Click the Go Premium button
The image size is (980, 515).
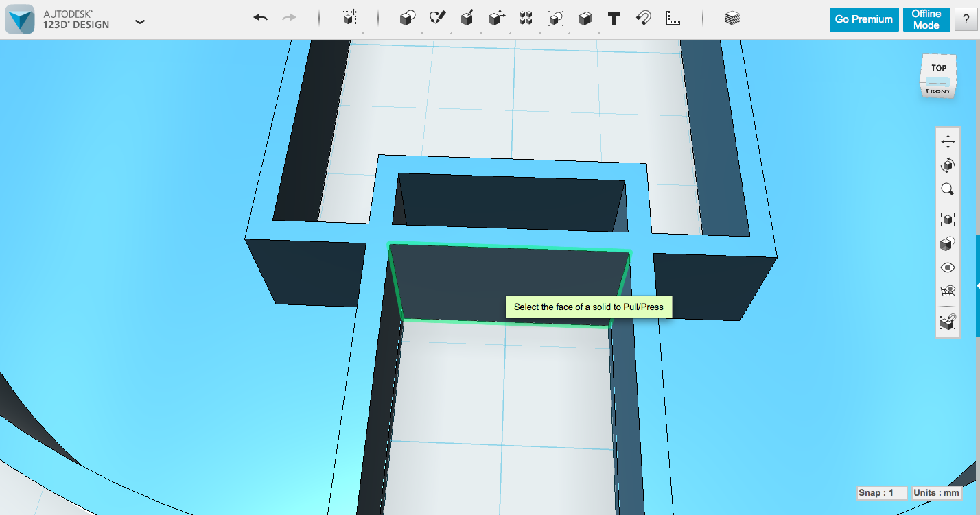pyautogui.click(x=863, y=19)
